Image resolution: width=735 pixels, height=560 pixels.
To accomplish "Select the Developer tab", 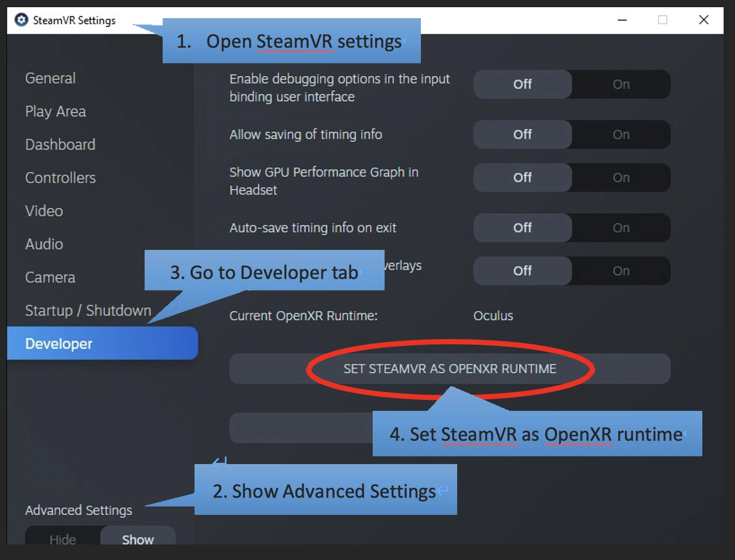I will 103,343.
